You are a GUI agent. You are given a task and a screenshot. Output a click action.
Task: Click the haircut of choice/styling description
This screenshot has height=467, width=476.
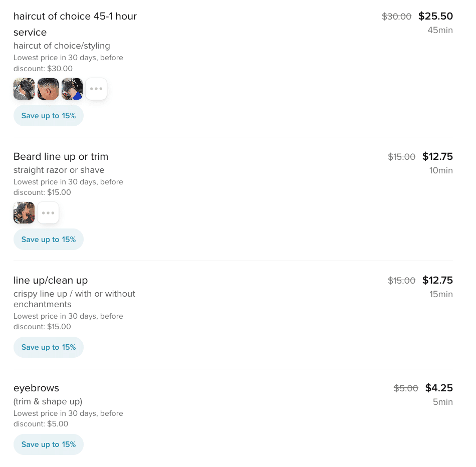click(62, 46)
